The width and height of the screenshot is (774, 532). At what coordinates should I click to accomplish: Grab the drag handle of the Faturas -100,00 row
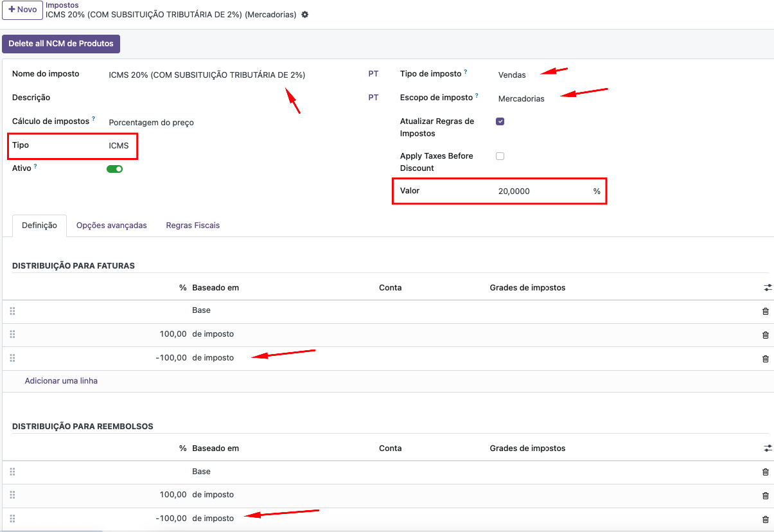(12, 358)
